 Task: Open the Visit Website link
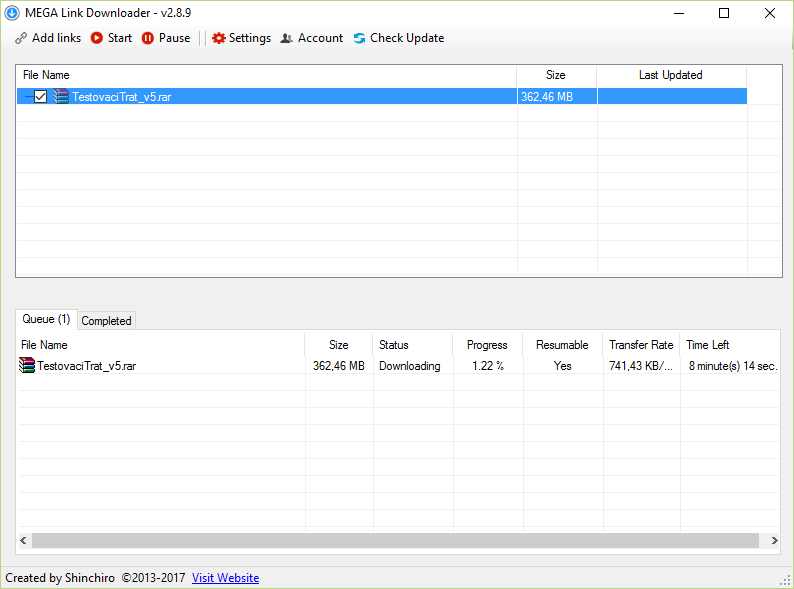225,578
